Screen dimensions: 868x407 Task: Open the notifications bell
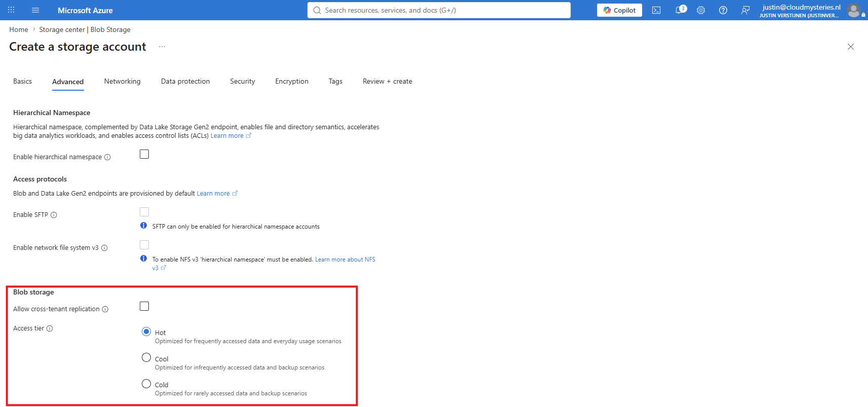[x=680, y=10]
